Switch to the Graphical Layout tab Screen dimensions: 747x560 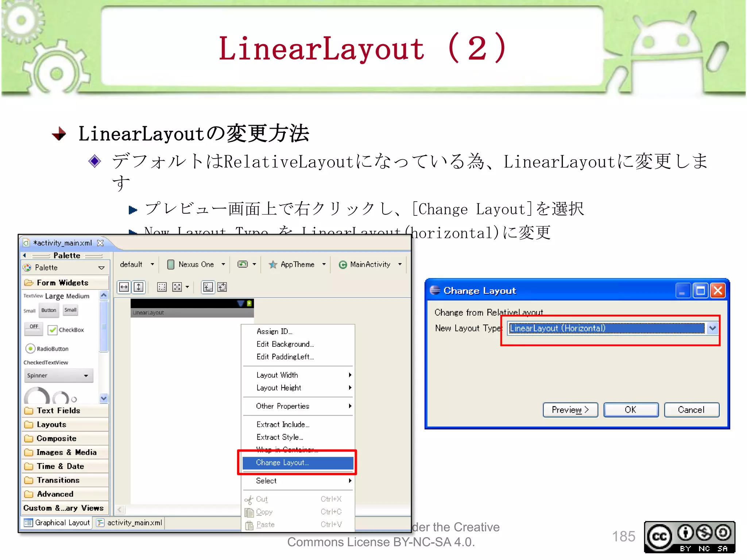tap(57, 522)
